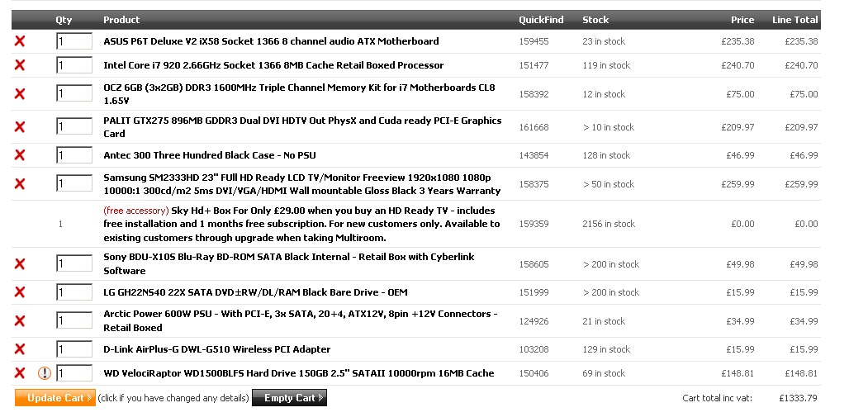Screen dimensions: 868x417
Task: Open LG GH22NS40 DVD drive link
Action: pyautogui.click(x=256, y=292)
